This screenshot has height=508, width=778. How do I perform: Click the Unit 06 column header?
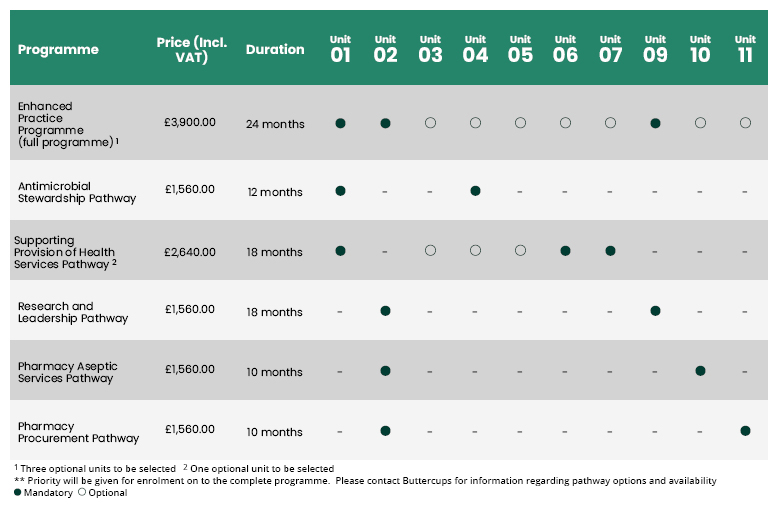565,49
